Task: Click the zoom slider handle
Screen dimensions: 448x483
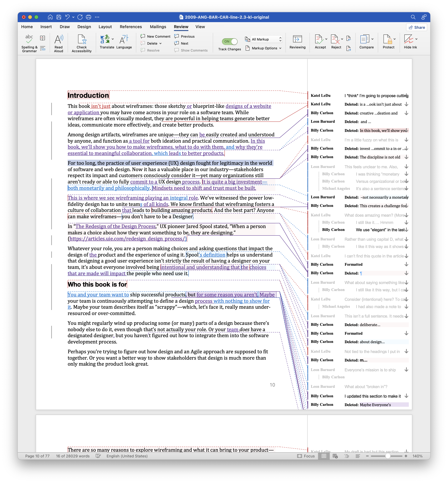Action: 388,456
